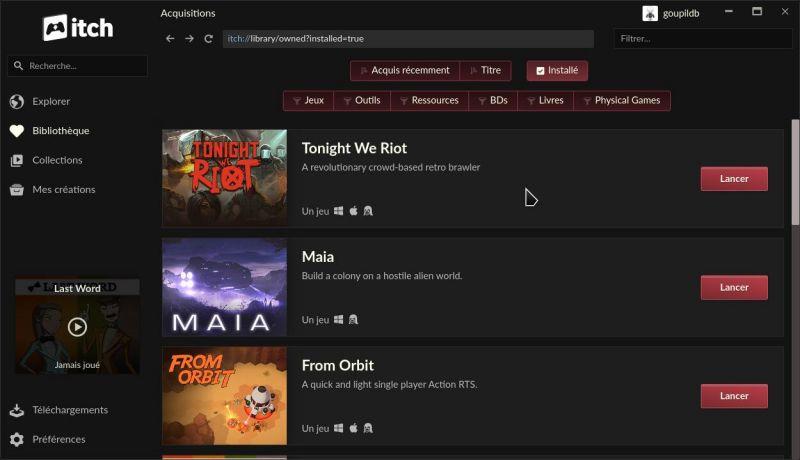Focus the Recherche search field
Screen dimensions: 800x460
coord(78,66)
